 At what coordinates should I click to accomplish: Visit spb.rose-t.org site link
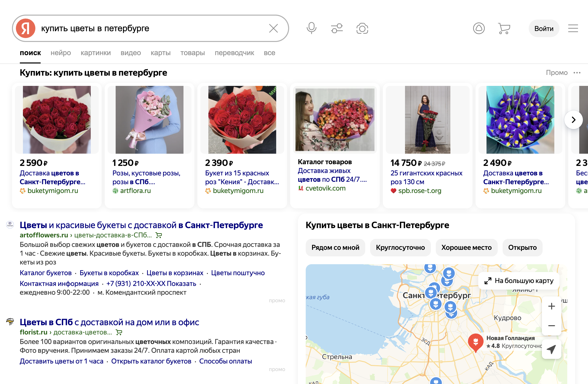(x=419, y=191)
